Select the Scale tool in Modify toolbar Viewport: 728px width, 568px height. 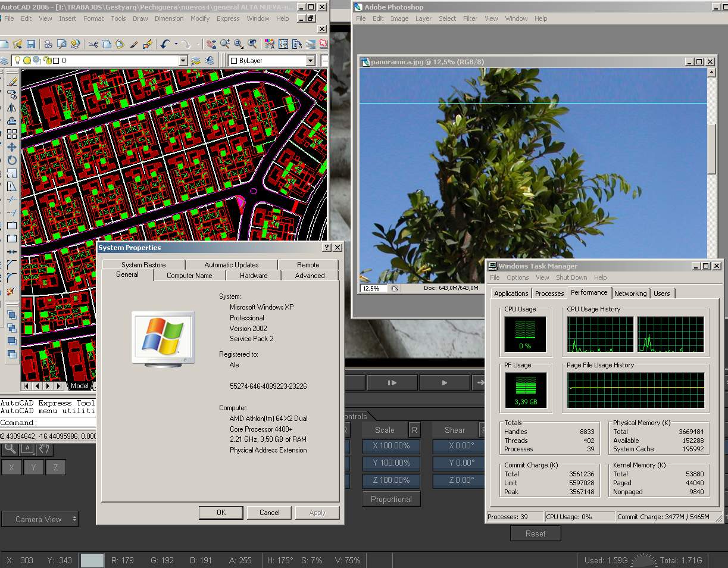click(x=11, y=173)
